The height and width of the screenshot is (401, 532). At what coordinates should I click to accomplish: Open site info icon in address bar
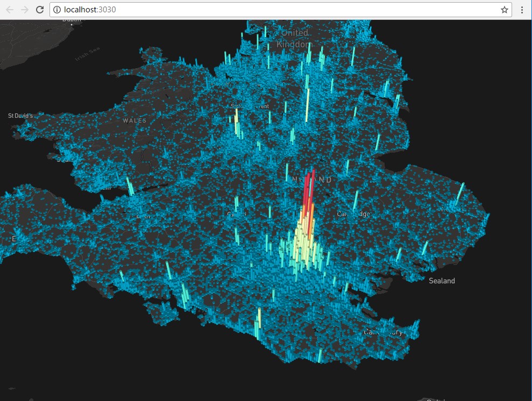point(57,10)
